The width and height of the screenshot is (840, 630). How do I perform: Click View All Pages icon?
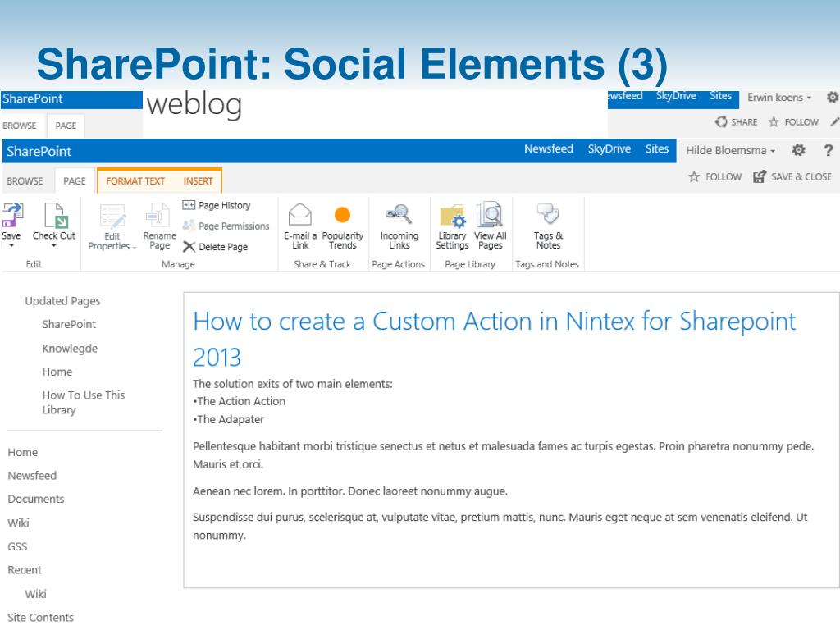490,215
